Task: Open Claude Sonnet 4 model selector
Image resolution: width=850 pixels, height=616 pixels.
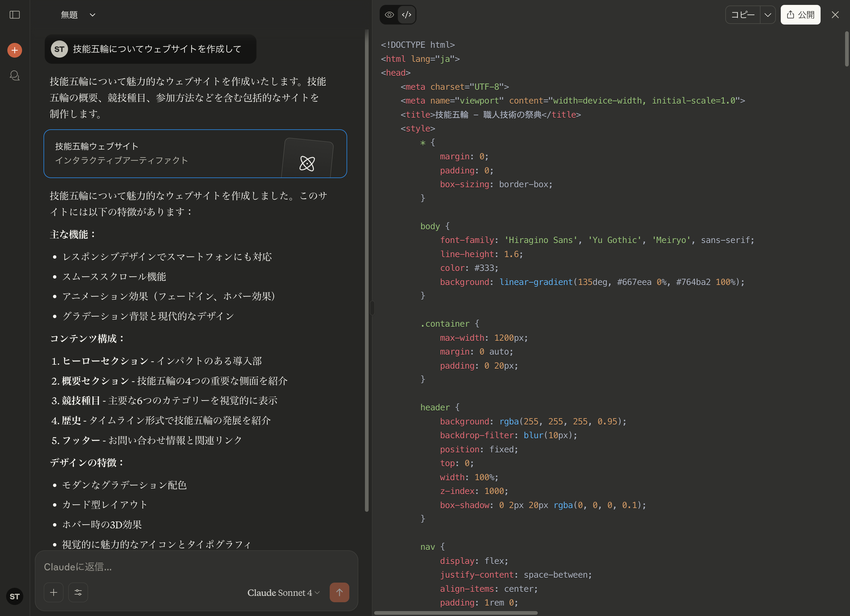Action: [283, 592]
